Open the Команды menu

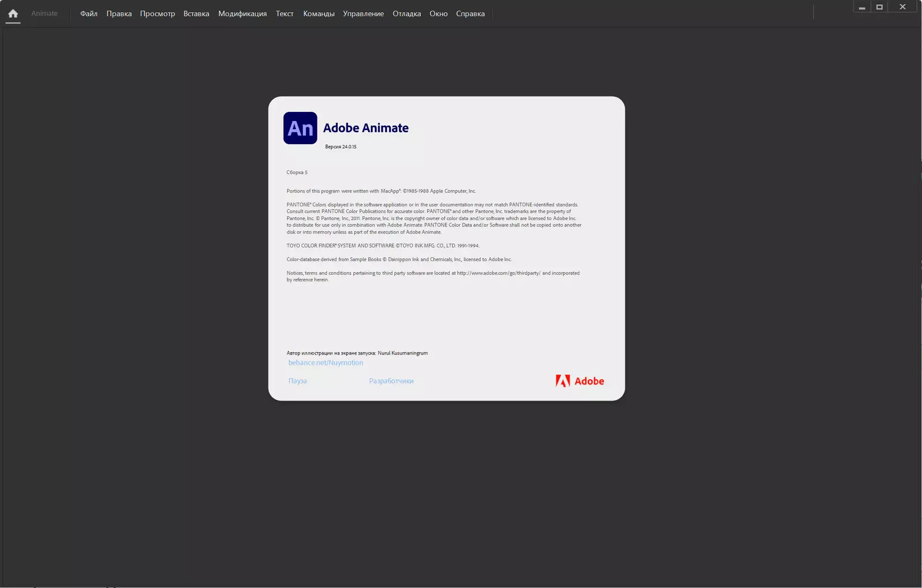click(319, 14)
